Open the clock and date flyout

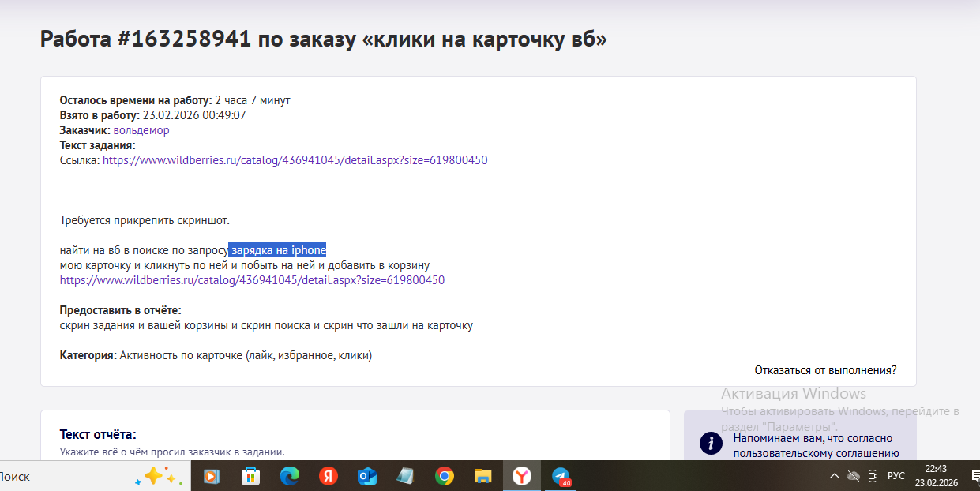(x=935, y=475)
